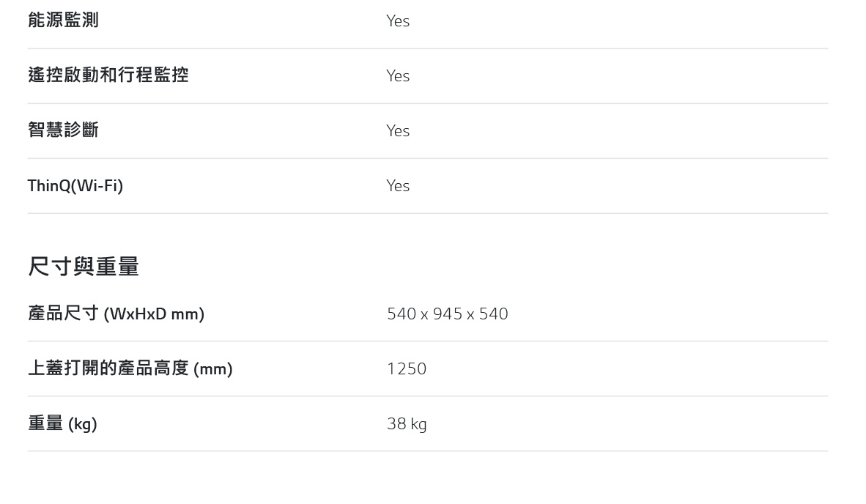The image size is (866, 504).
Task: Click the 重量 (kg) label
Action: pyautogui.click(x=62, y=423)
